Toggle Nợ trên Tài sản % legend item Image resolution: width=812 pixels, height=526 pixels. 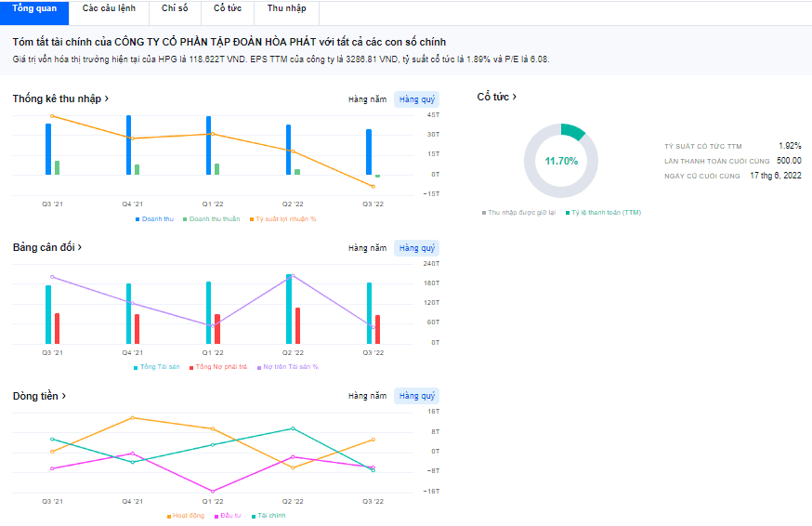[287, 367]
